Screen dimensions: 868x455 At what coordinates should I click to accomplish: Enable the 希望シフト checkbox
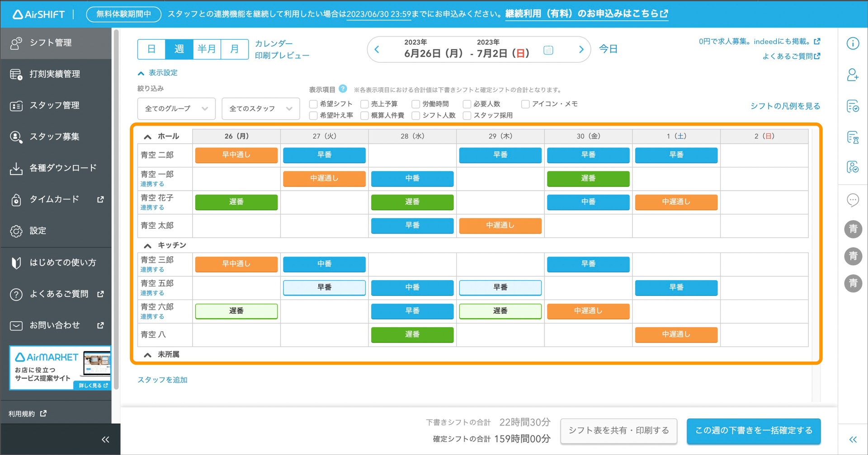[x=312, y=104]
